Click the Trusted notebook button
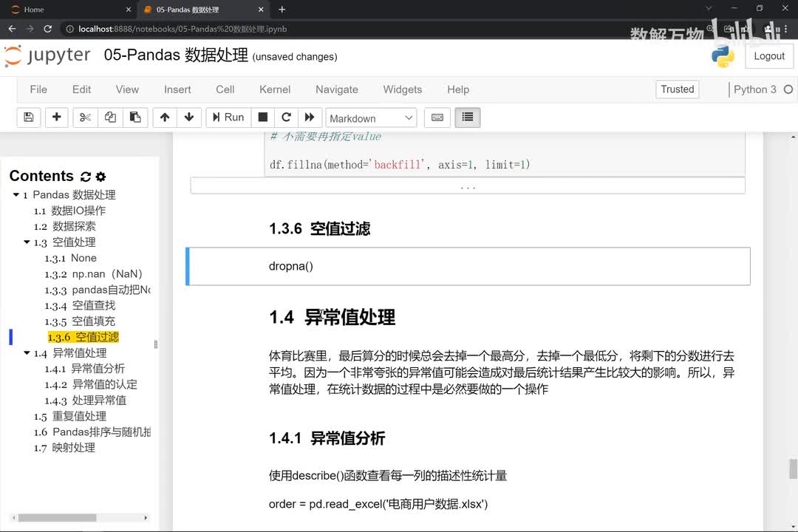 [677, 89]
